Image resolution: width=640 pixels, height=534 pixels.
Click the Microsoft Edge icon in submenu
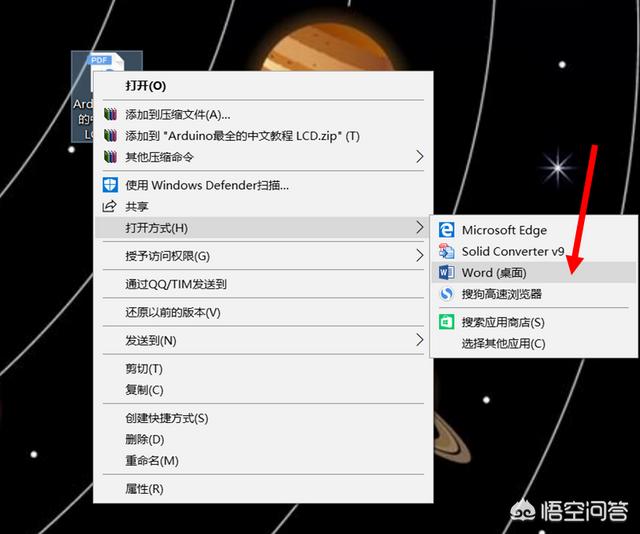pos(446,230)
